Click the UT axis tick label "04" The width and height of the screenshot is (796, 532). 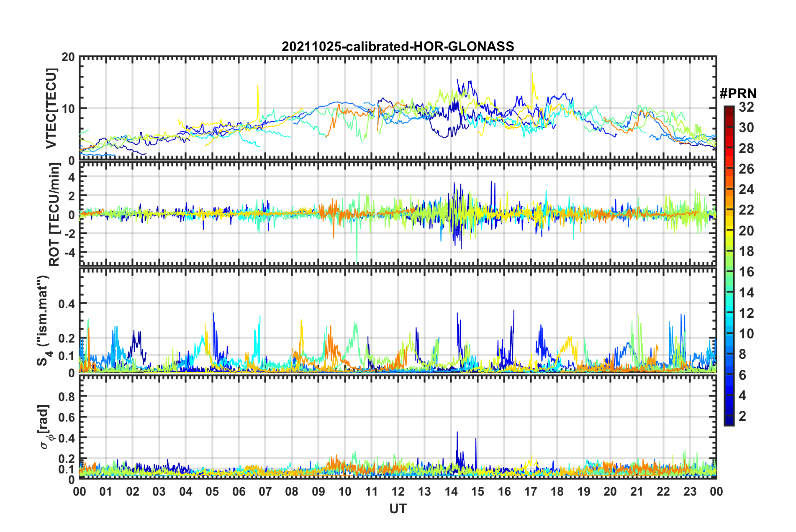point(186,491)
